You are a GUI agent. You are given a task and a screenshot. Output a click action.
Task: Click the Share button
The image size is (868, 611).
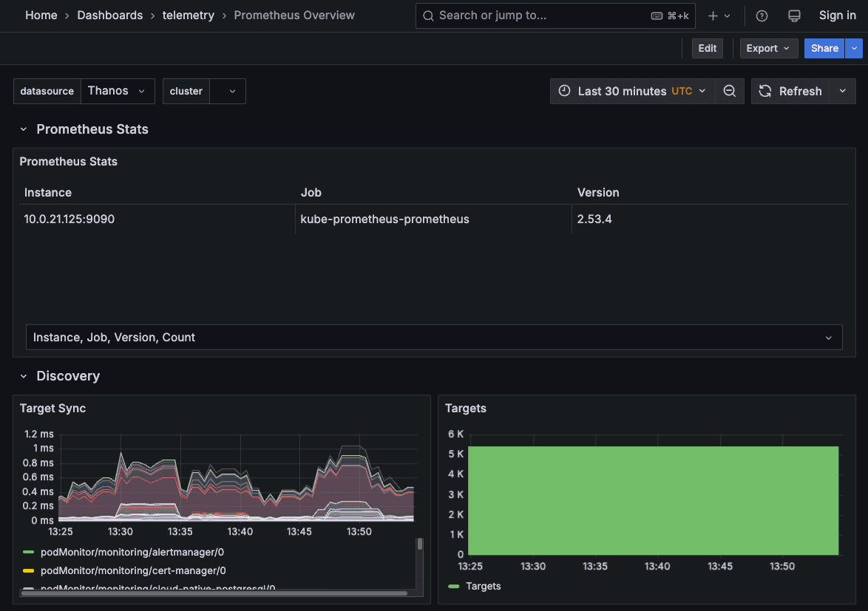point(824,48)
